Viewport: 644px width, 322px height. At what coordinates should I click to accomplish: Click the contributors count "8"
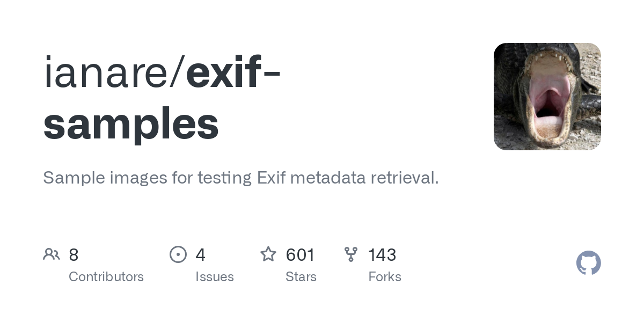74,255
